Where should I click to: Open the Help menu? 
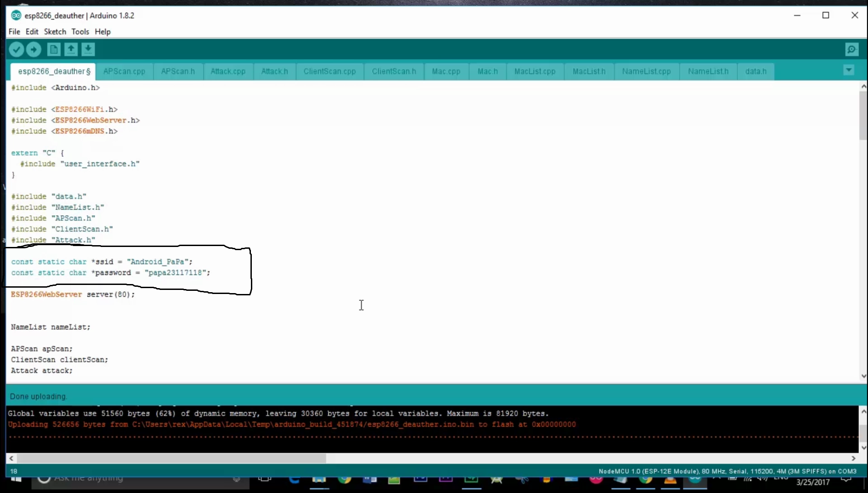pyautogui.click(x=103, y=32)
